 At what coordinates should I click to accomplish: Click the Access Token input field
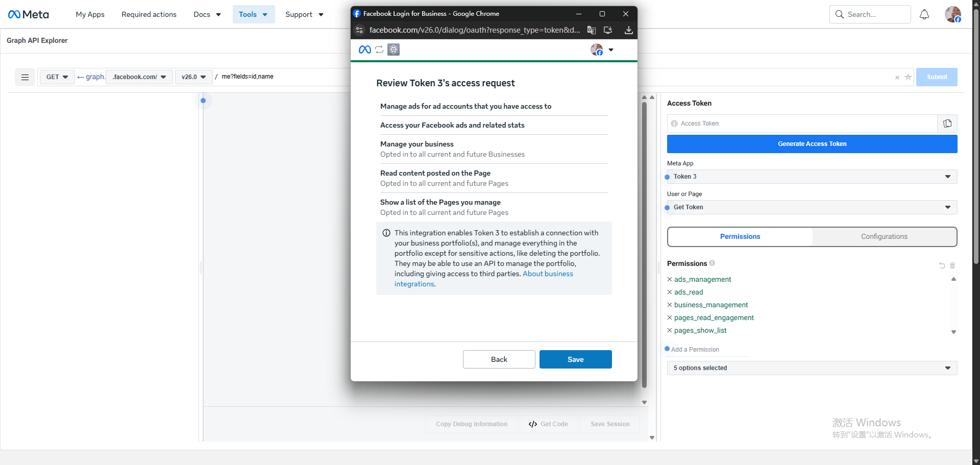[802, 124]
